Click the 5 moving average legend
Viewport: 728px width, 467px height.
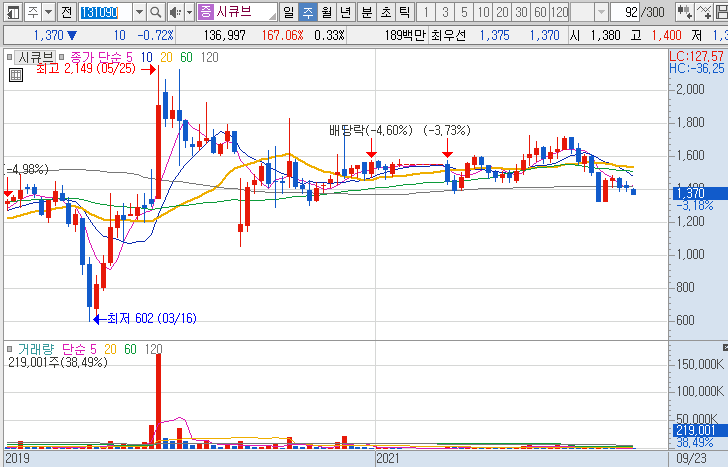(x=129, y=58)
